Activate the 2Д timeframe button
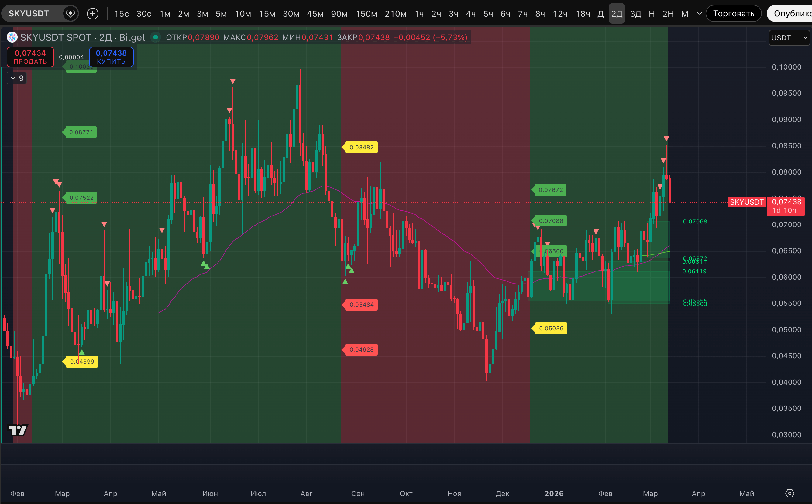 coord(617,14)
